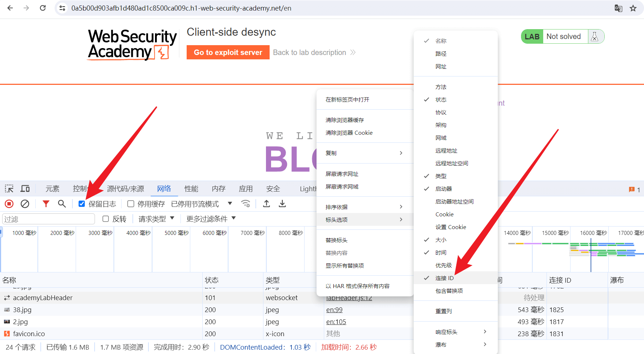Choose 清除浏览器 Cookie from context menu

[x=365, y=133]
